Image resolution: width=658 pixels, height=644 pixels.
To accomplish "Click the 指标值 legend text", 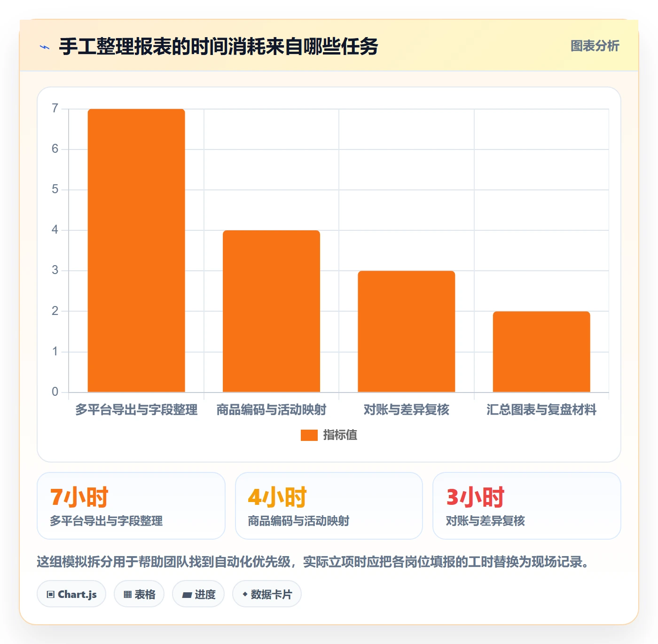I will 340,435.
